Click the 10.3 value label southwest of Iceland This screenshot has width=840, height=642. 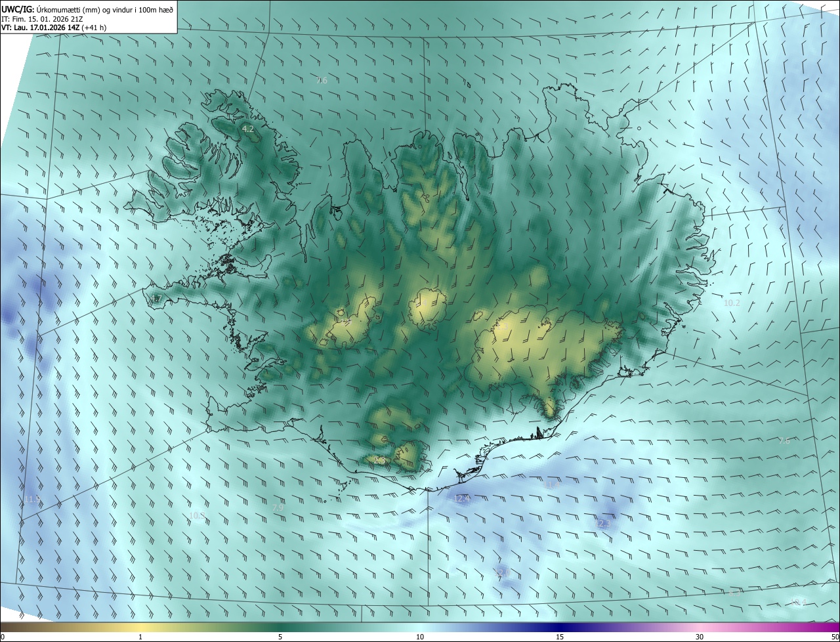[x=197, y=516]
